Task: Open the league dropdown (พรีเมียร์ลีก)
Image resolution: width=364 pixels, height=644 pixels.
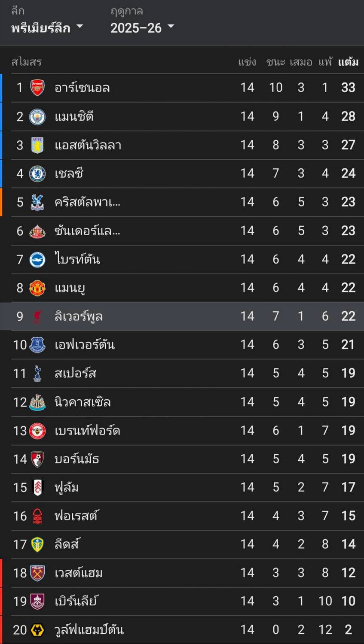Action: coord(47,28)
